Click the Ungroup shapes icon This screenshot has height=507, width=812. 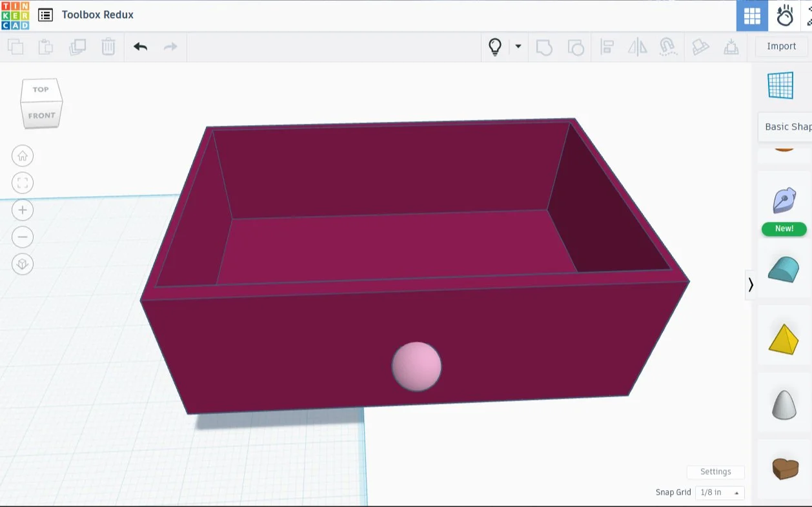click(575, 47)
